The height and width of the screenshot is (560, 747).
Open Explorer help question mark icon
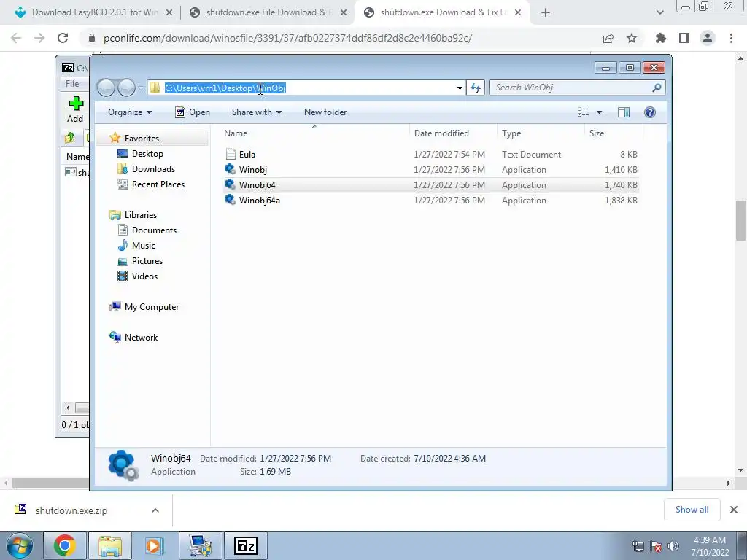[650, 112]
